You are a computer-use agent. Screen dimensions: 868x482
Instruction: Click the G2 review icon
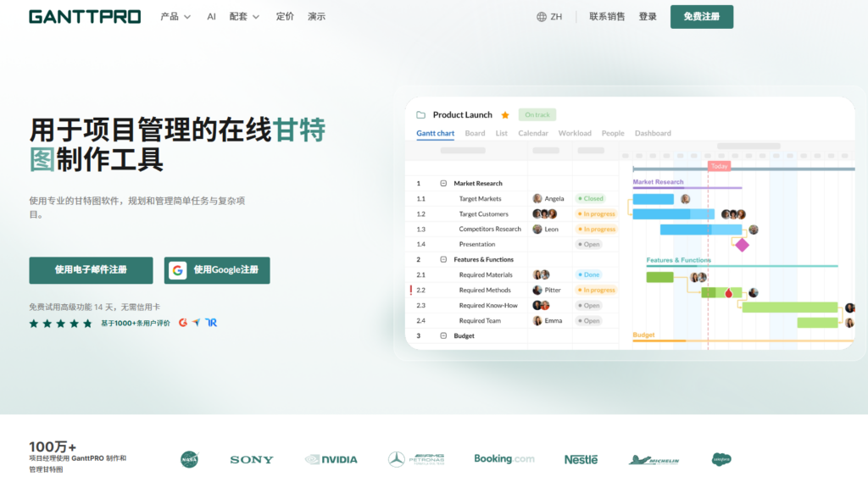point(183,323)
